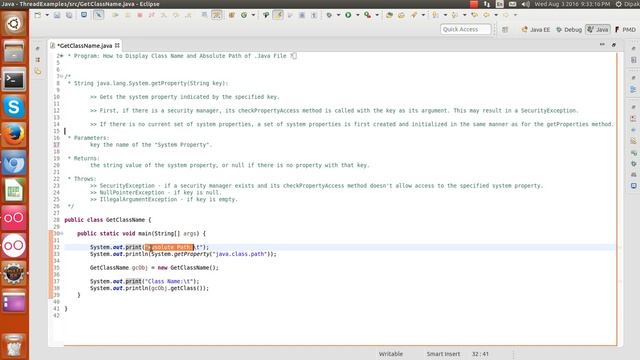Maximize the editor area

tap(614, 44)
